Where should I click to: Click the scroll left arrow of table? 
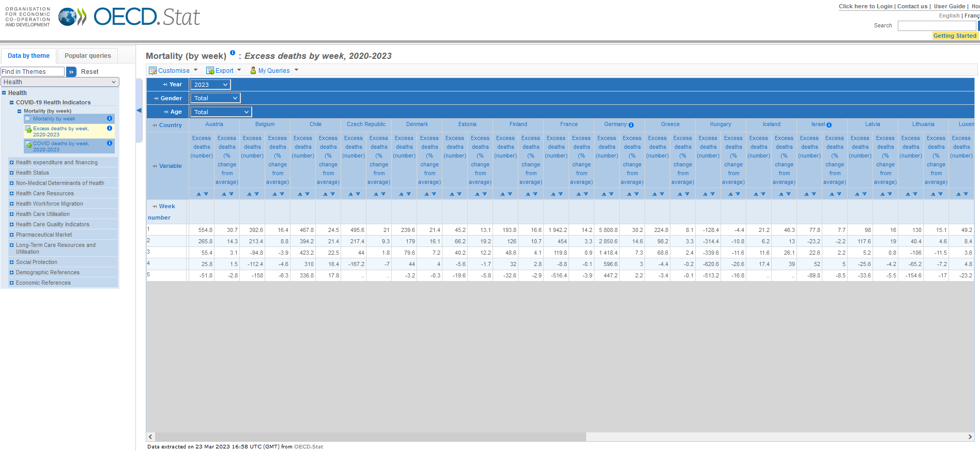(x=150, y=437)
